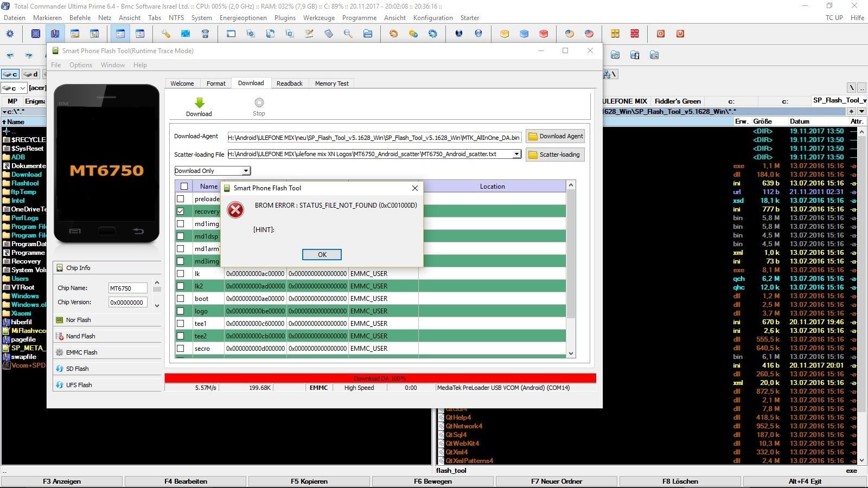Switch to the Readback tab
Screen dimensions: 868x488
(x=290, y=84)
